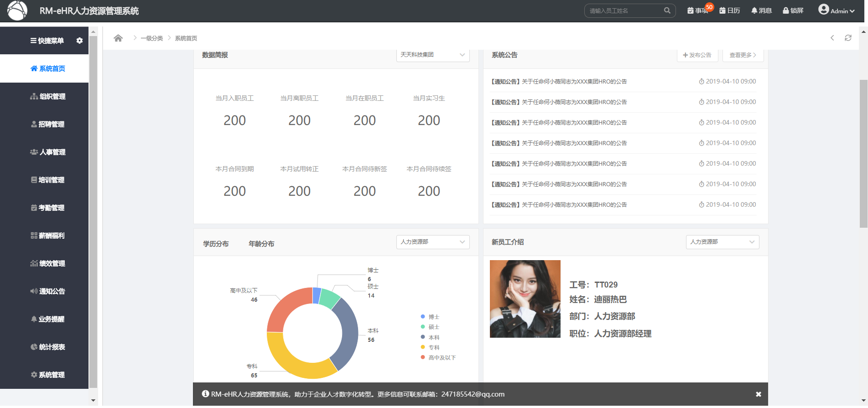Toggle the 专科 legend color in the chart
The image size is (868, 408).
423,347
